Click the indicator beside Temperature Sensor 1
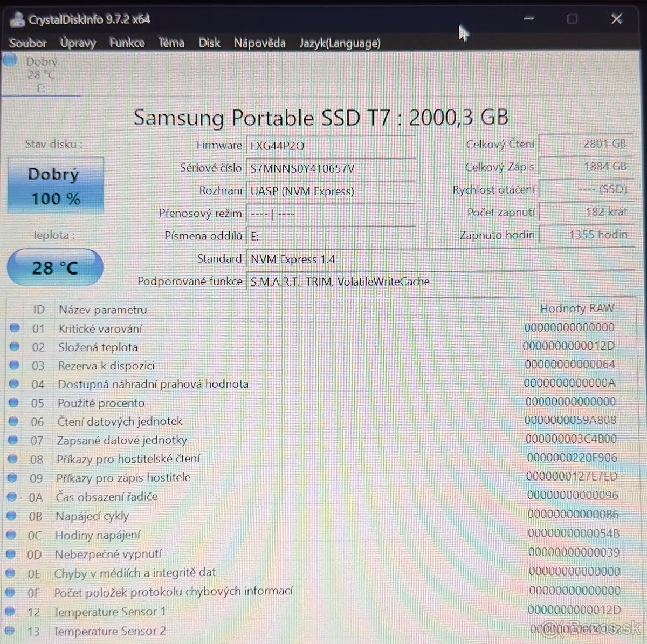 tap(11, 611)
